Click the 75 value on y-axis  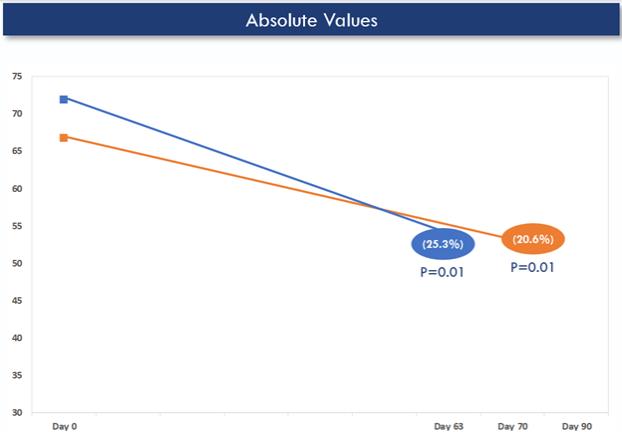[17, 76]
